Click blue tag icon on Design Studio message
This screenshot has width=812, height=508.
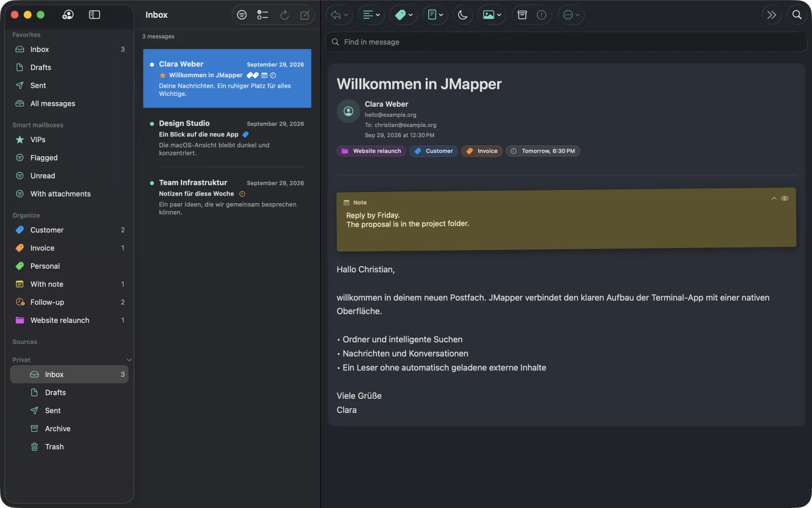pyautogui.click(x=246, y=135)
